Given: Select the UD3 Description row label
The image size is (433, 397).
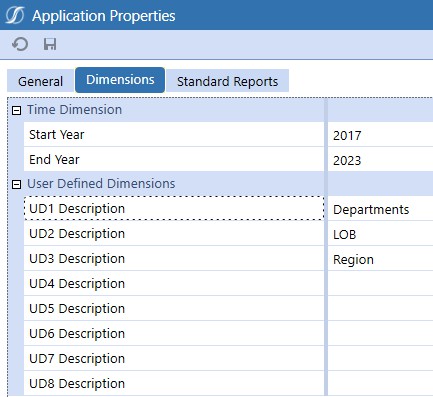Looking at the screenshot, I should [174, 259].
